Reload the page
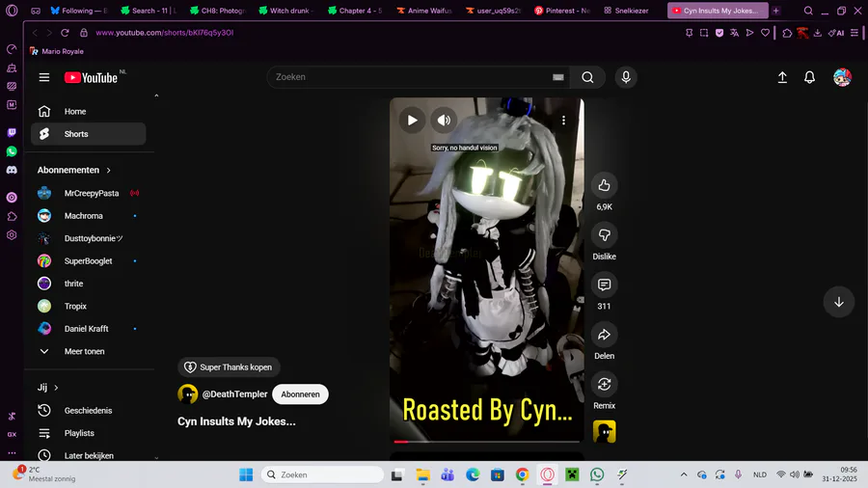 (65, 33)
